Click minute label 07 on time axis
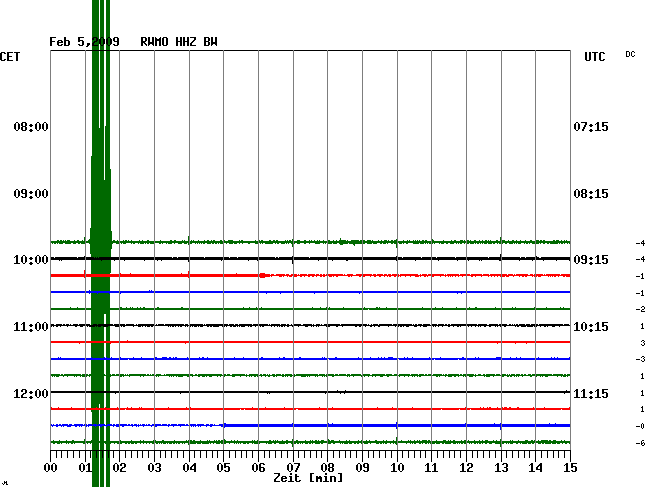This screenshot has width=650, height=494. tap(293, 467)
